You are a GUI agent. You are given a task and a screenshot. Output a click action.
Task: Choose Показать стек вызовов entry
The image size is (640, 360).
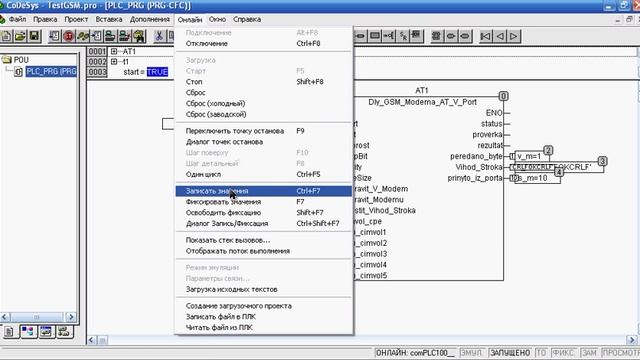[x=264, y=240]
